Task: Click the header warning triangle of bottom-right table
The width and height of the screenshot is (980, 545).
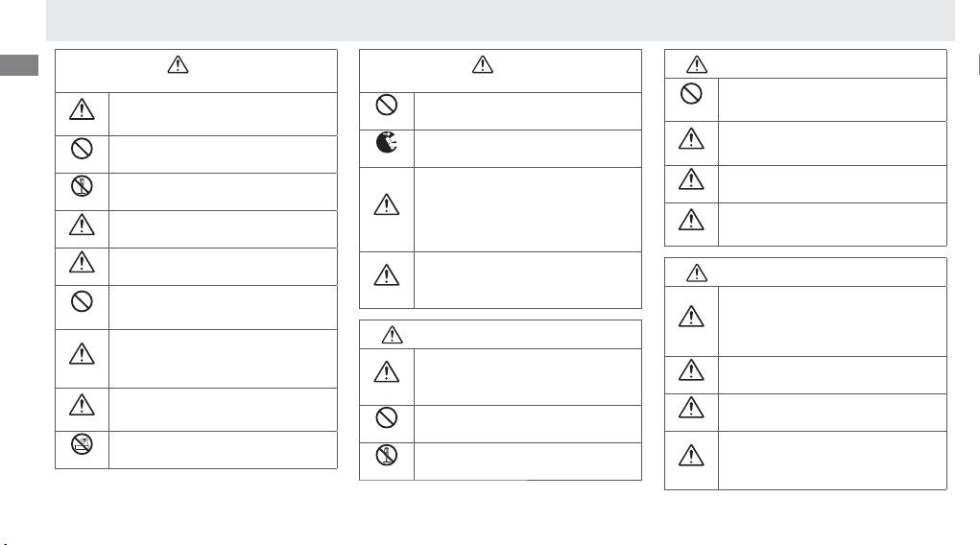Action: pyautogui.click(x=698, y=272)
